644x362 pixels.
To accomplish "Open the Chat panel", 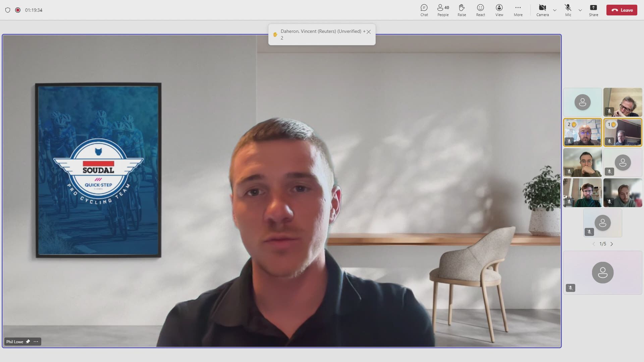I will click(x=424, y=10).
